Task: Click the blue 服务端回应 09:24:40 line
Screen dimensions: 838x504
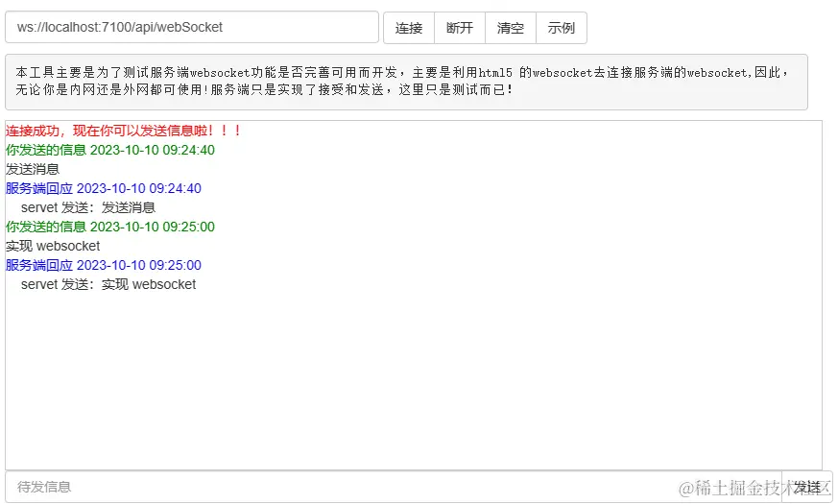Action: pyautogui.click(x=104, y=189)
